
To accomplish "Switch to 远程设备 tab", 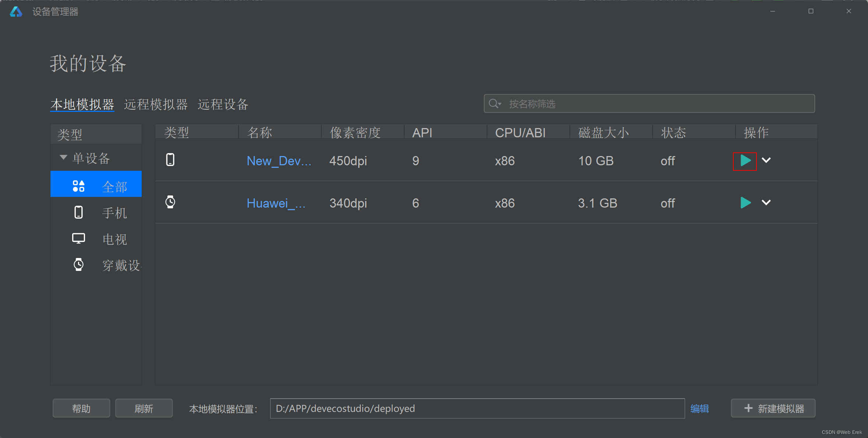I will pos(223,105).
